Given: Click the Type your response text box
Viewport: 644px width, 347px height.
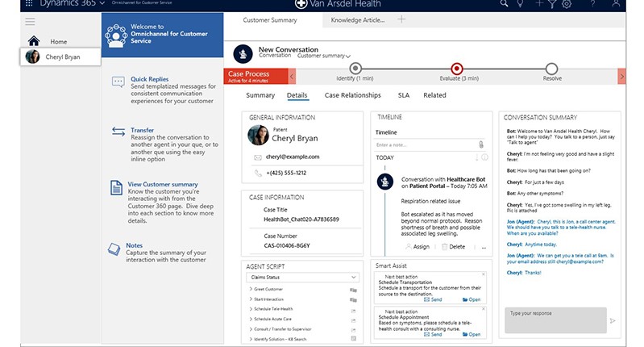Looking at the screenshot, I should tap(555, 320).
